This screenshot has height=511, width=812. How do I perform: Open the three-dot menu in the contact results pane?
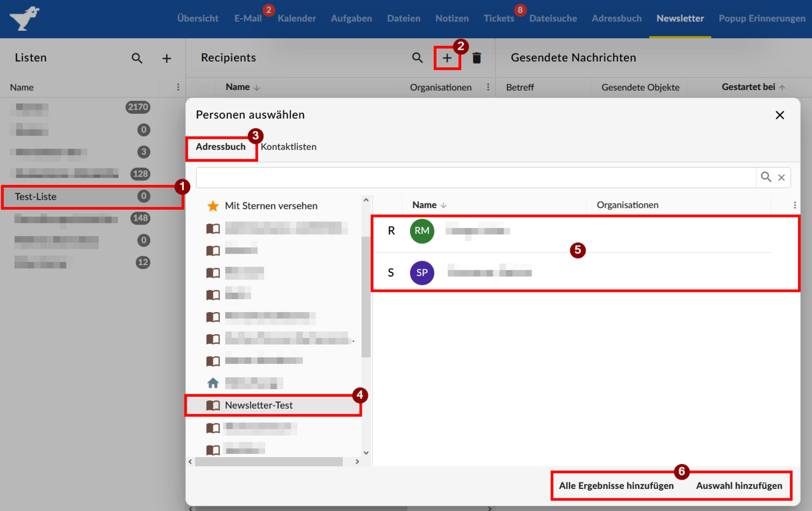click(x=795, y=205)
